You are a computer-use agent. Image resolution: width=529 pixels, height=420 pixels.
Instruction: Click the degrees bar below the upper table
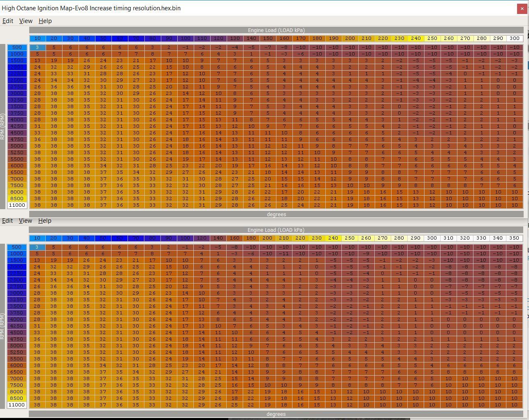pyautogui.click(x=276, y=214)
